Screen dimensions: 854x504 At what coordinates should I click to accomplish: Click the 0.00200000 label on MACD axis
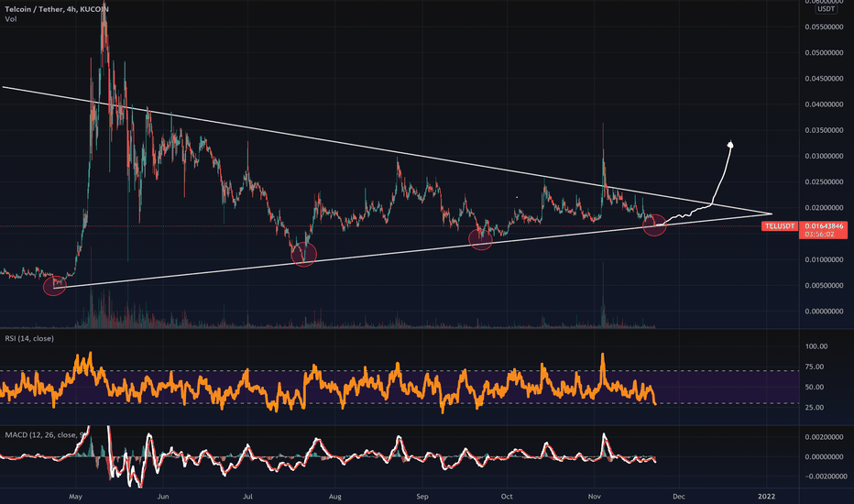[x=824, y=437]
